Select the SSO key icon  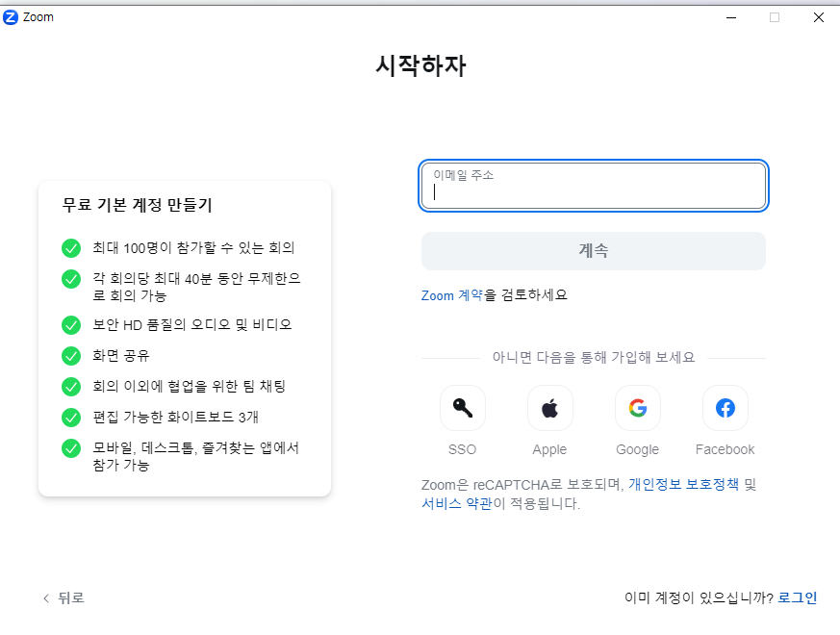point(462,407)
